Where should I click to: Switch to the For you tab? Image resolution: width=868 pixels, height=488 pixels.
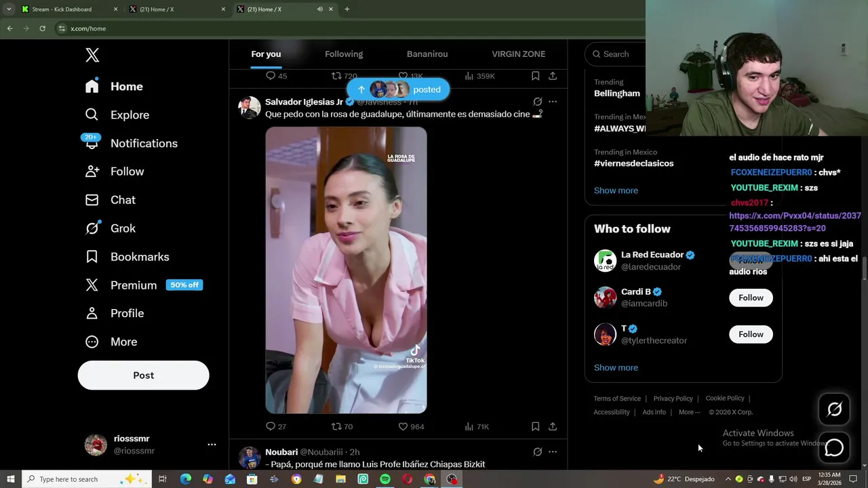(x=266, y=54)
